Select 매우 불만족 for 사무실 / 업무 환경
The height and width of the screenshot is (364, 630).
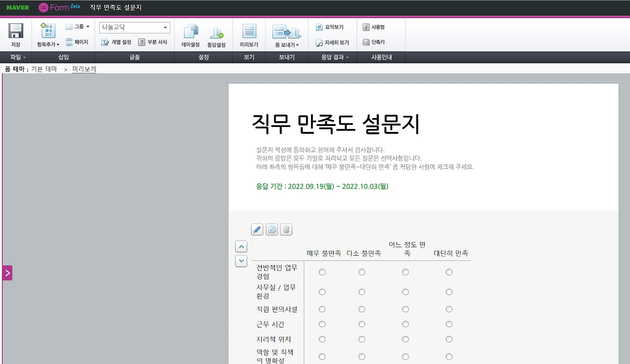click(322, 292)
